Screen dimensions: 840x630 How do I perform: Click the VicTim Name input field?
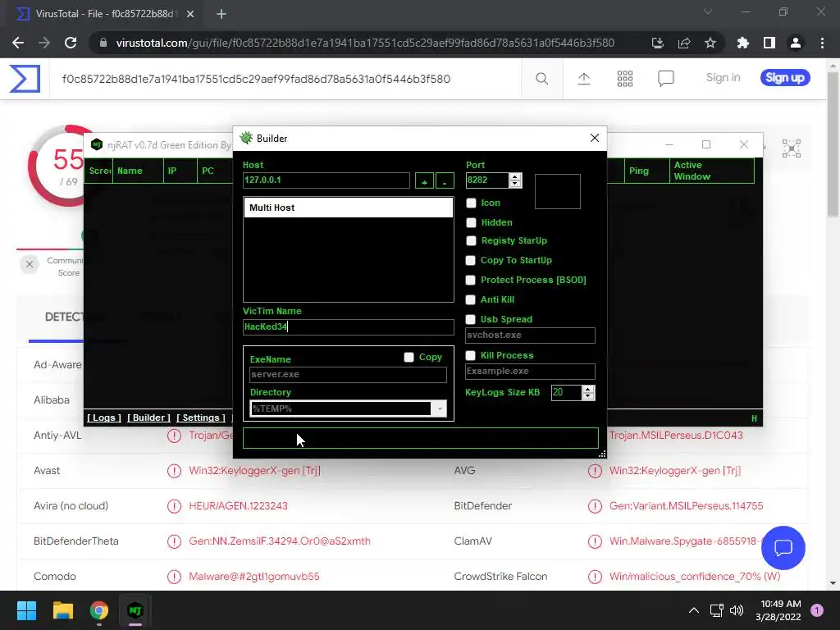pos(348,326)
